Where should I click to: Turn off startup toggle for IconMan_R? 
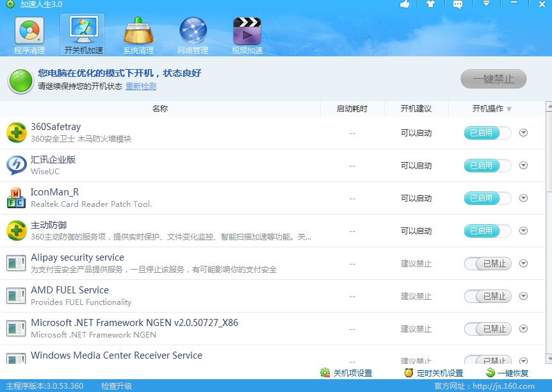click(x=487, y=199)
